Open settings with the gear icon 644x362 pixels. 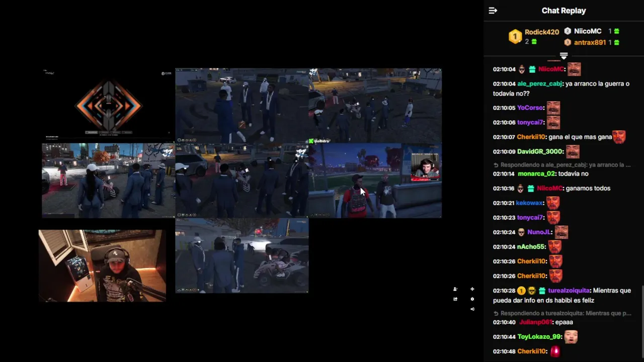point(472,299)
